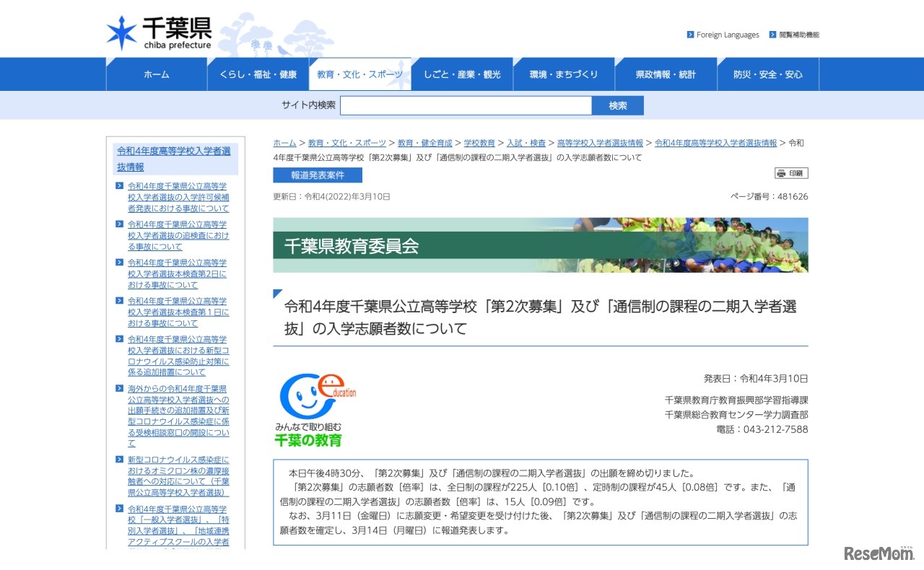Open sidebar link 追検査における事故について
The image size is (924, 570).
178,235
